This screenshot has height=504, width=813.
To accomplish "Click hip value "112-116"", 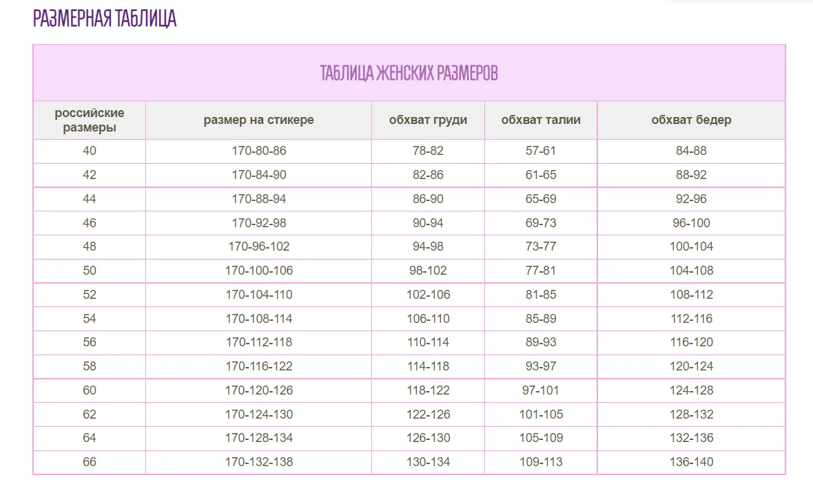I will coord(691,319).
